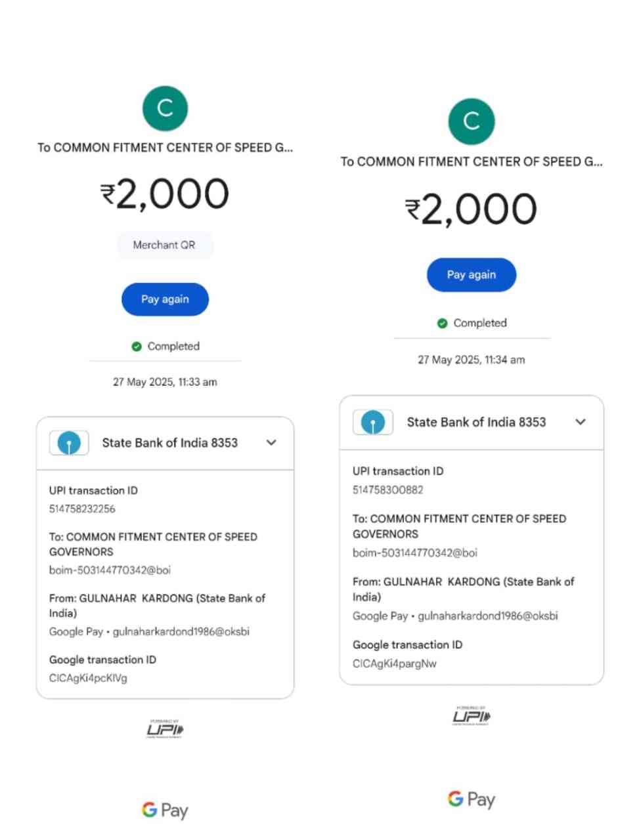Tap the Merchant QR chip
Viewport: 637px width, 840px height.
coord(164,245)
